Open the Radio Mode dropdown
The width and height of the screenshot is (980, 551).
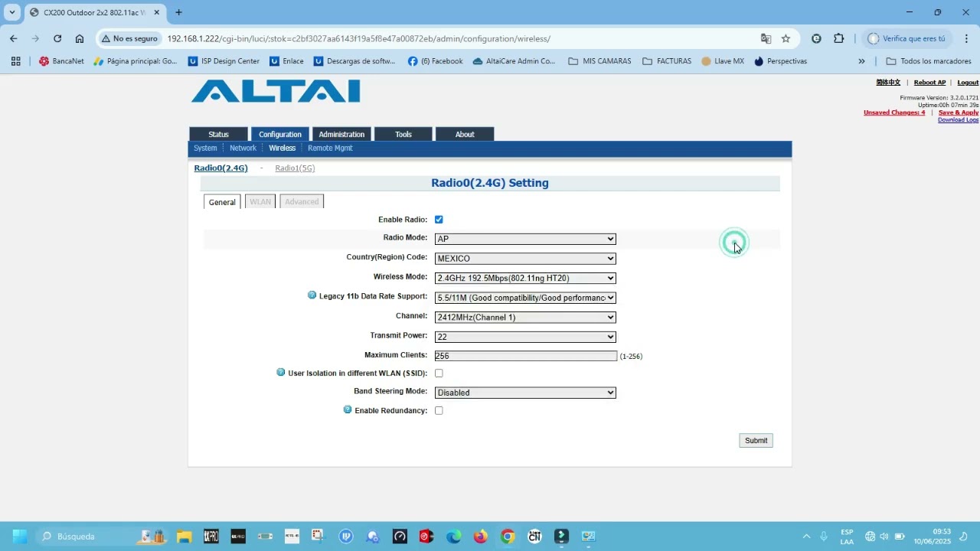pyautogui.click(x=525, y=239)
